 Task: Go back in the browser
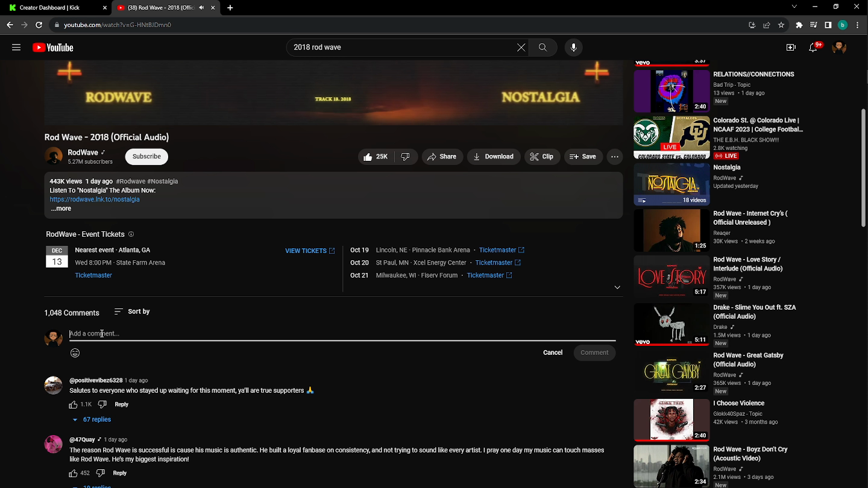coord(10,25)
